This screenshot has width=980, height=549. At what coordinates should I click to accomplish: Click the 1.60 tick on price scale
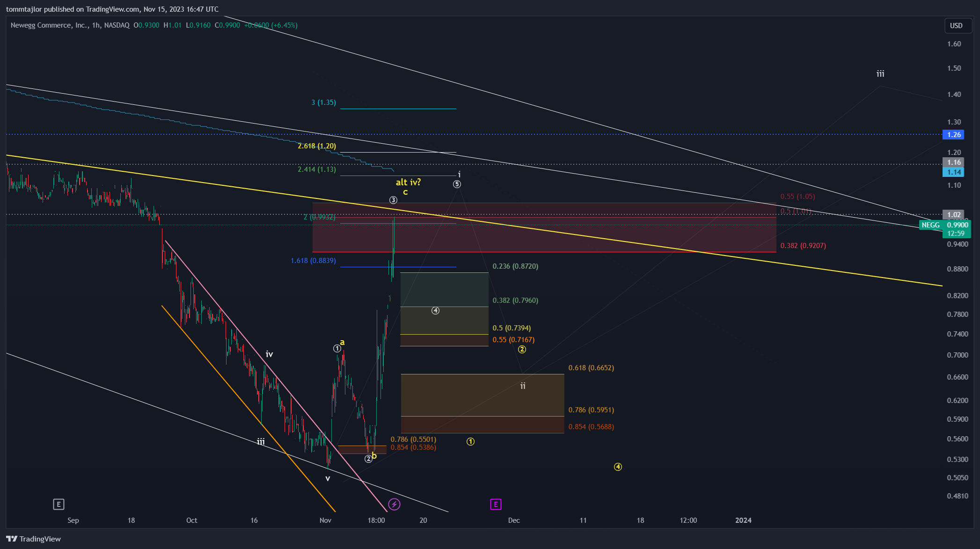[x=954, y=44]
